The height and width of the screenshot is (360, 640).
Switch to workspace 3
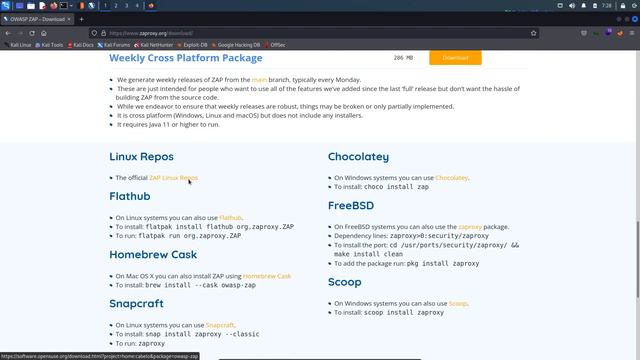pos(127,6)
